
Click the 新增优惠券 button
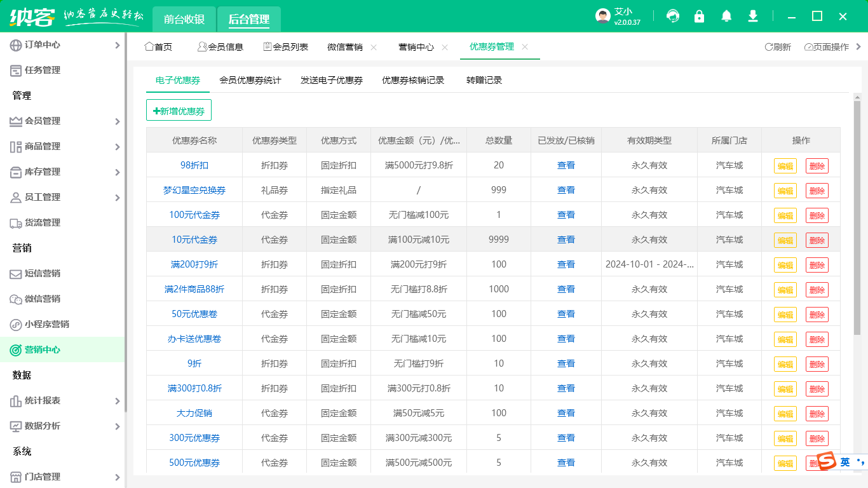coord(179,111)
